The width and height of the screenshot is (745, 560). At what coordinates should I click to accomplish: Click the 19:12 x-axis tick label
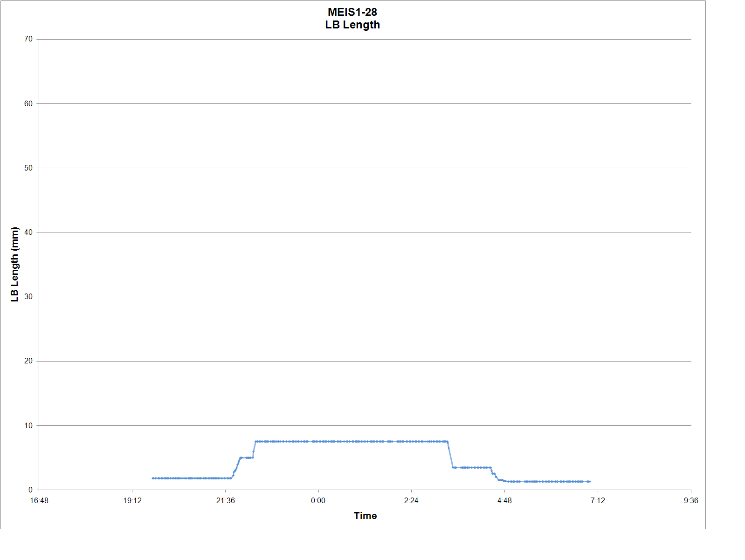(132, 501)
